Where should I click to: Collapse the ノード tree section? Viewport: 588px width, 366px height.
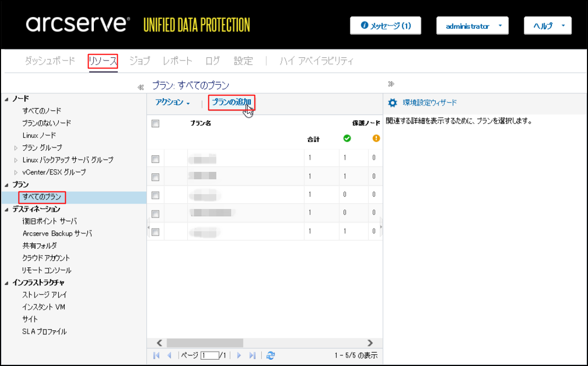coord(6,99)
